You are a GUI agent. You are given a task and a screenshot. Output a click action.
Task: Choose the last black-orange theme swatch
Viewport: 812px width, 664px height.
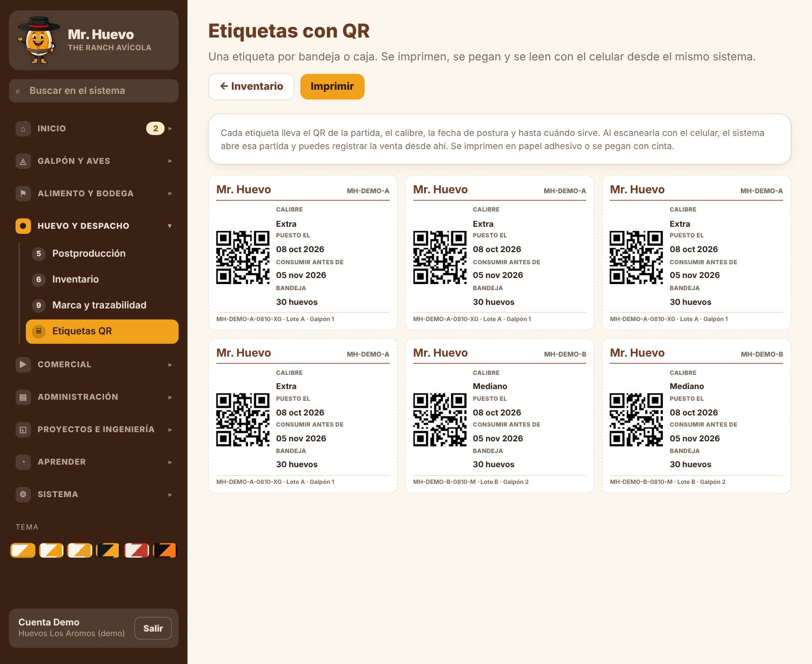165,550
